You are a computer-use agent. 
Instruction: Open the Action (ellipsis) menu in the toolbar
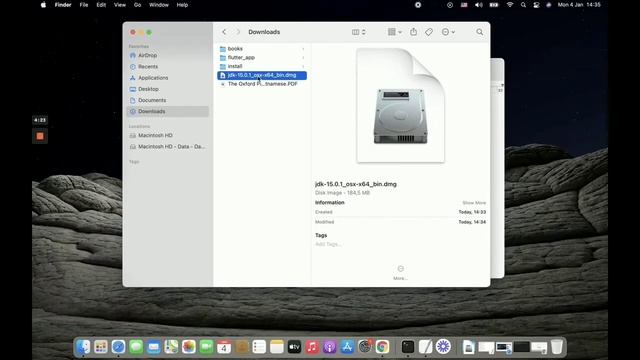pos(448,32)
